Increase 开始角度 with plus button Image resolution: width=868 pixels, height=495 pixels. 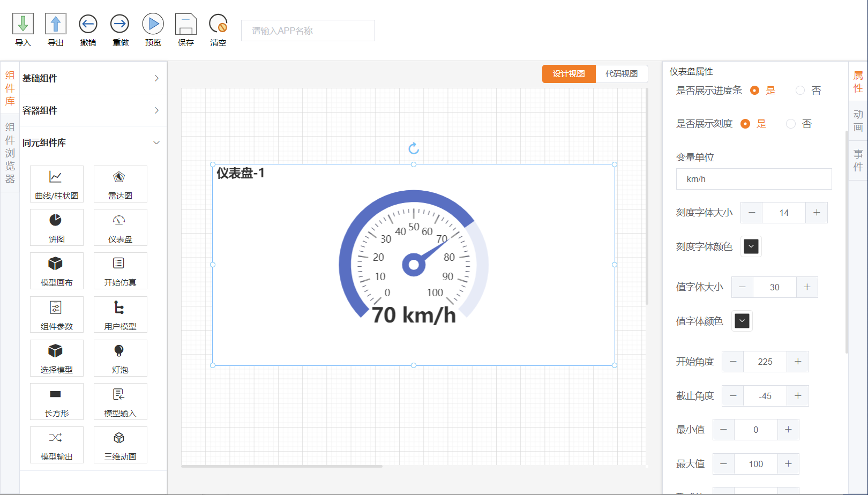(798, 362)
